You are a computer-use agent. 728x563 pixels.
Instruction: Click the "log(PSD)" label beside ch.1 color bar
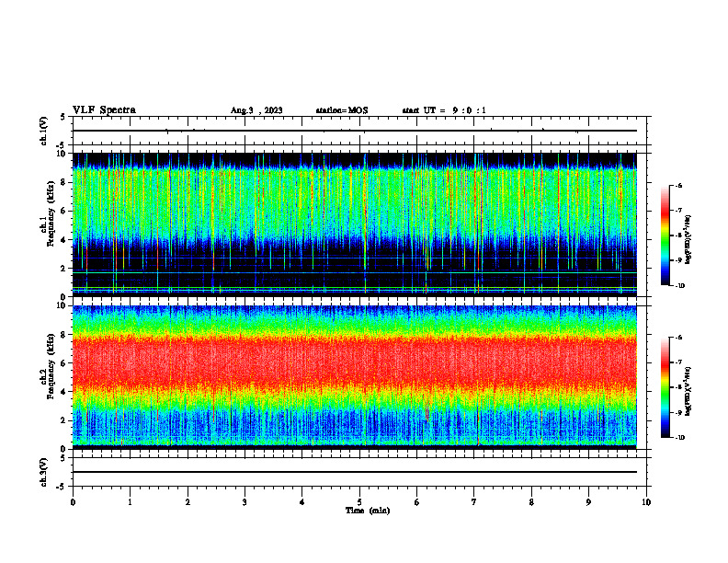tap(688, 239)
